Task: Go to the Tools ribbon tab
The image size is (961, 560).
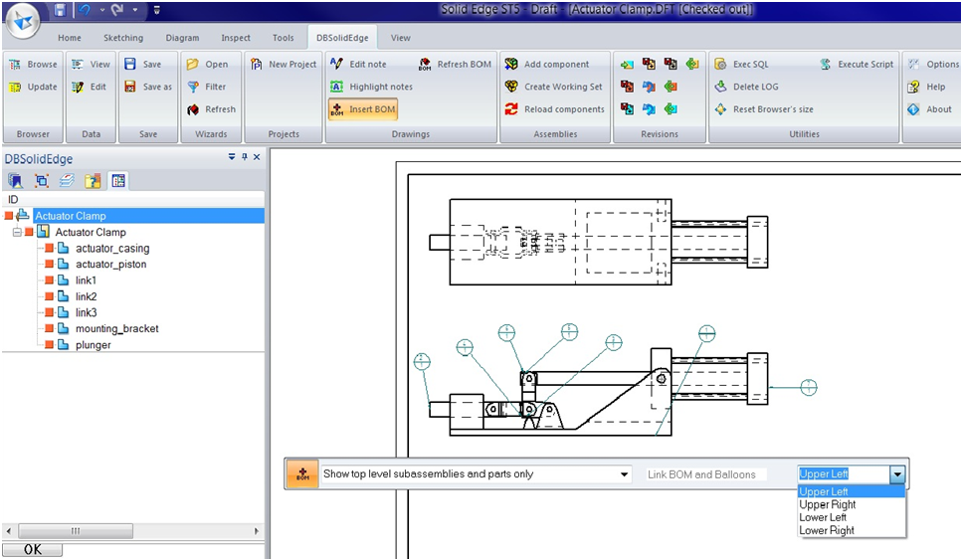Action: coord(283,38)
